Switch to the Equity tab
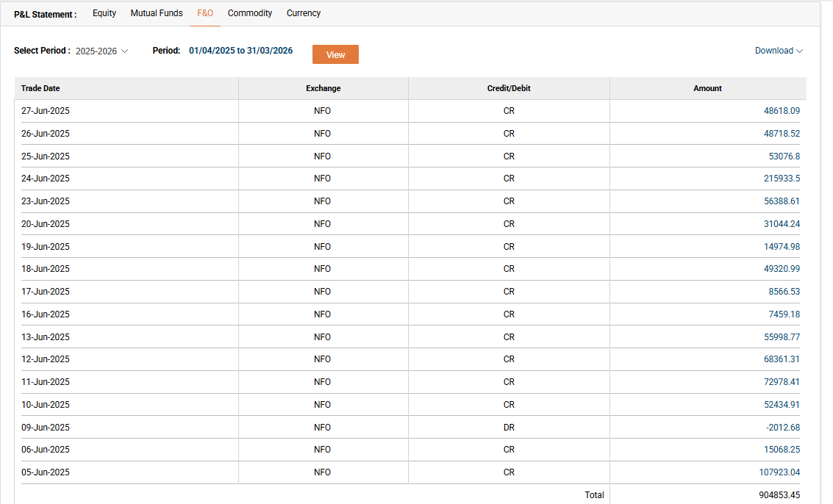This screenshot has height=504, width=833. (x=104, y=13)
